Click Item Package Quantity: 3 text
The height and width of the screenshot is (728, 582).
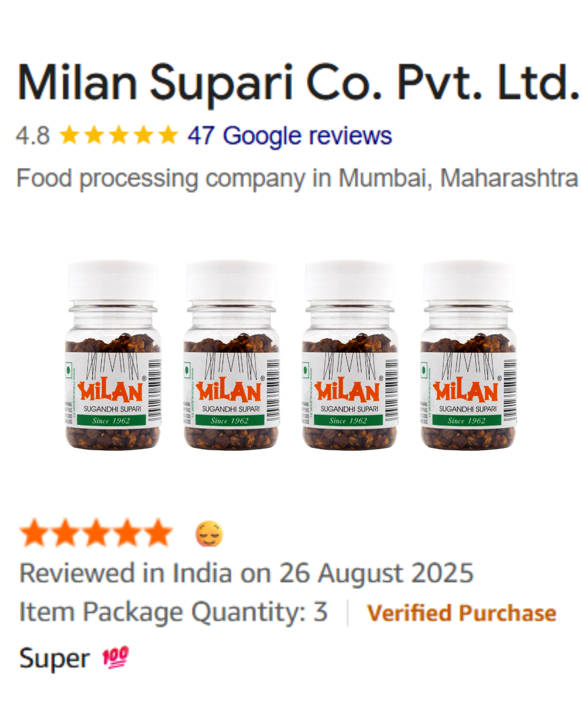click(174, 613)
